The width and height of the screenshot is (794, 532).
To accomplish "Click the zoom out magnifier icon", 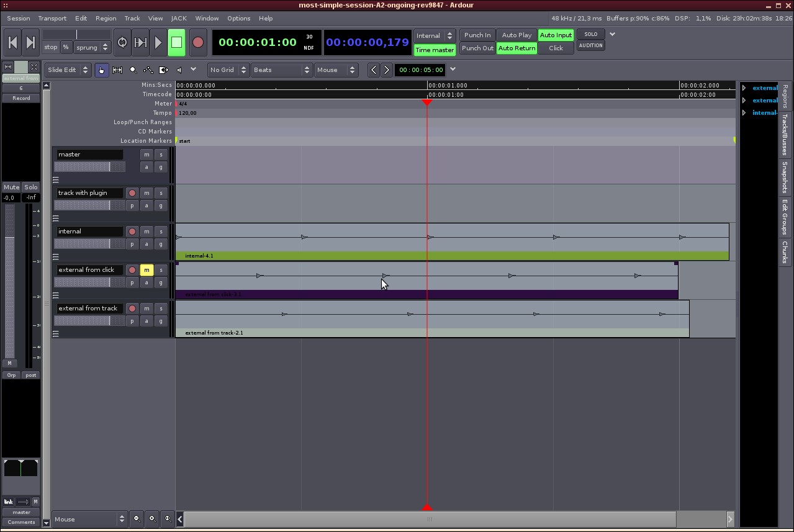I will point(137,519).
